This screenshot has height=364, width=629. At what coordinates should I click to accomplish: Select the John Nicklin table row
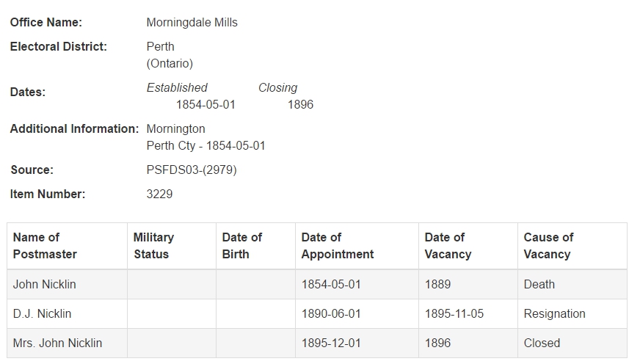click(317, 284)
